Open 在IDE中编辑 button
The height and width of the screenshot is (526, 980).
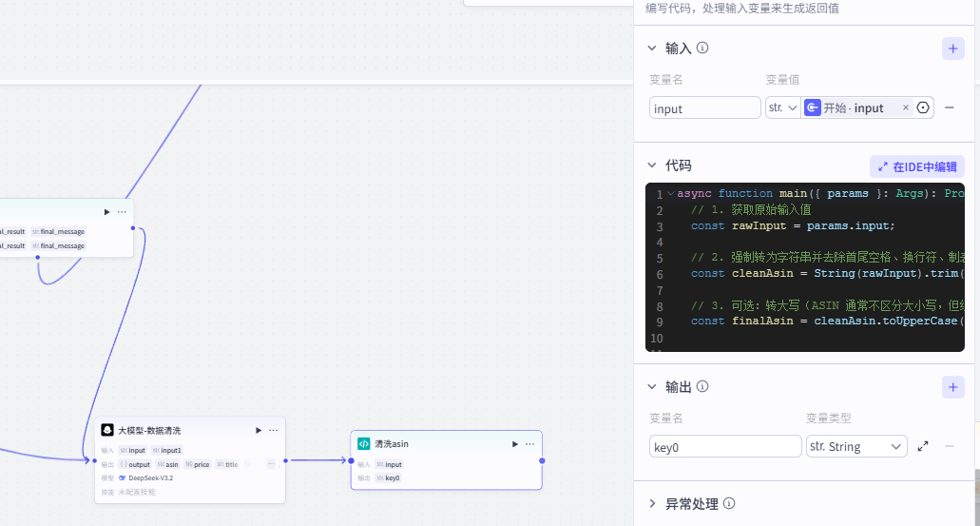(917, 166)
